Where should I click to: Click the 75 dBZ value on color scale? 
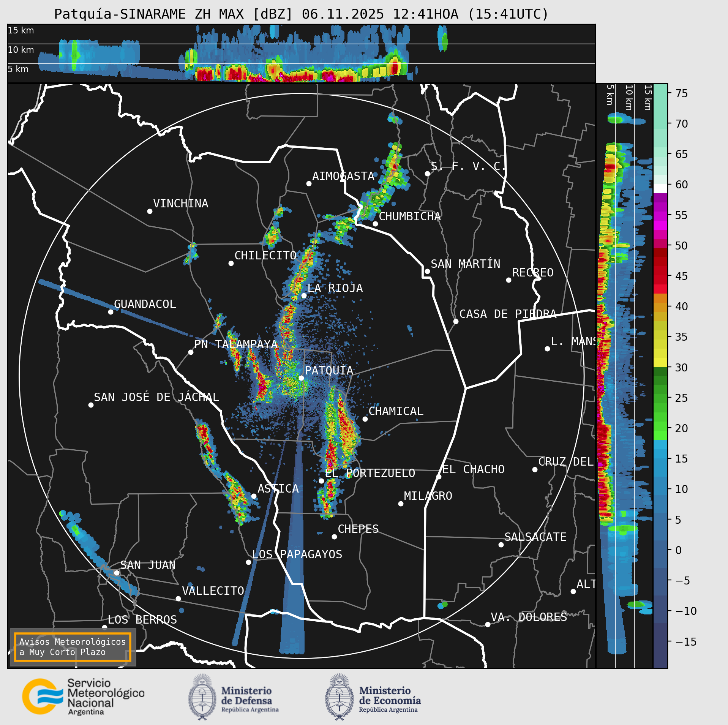click(682, 93)
